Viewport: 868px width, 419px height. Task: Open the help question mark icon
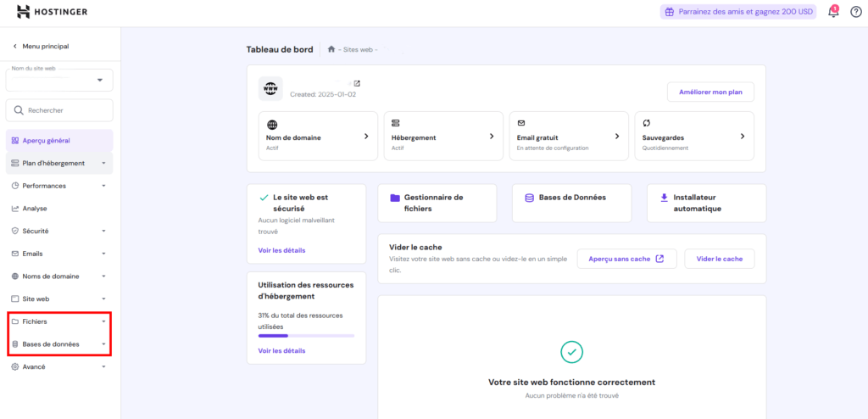point(856,12)
